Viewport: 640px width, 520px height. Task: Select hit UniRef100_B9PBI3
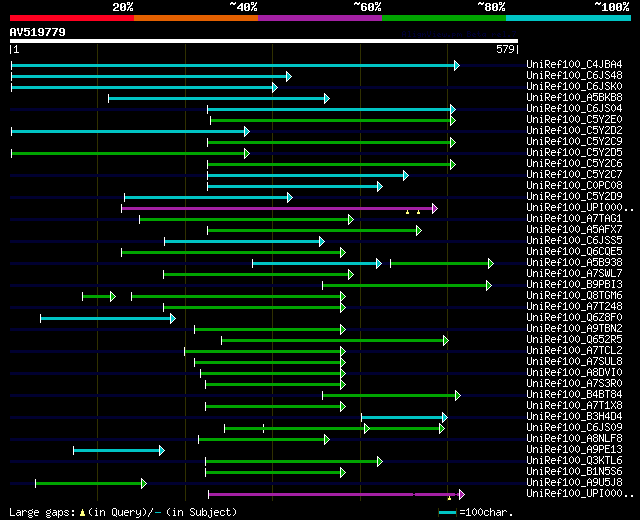574,285
